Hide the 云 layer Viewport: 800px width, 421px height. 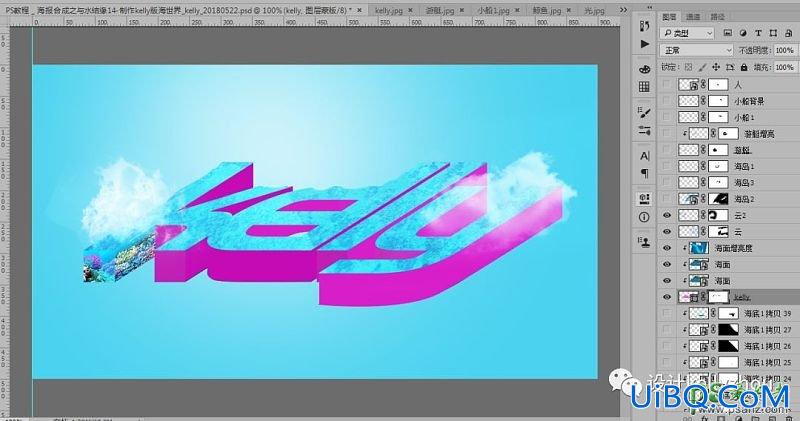667,232
